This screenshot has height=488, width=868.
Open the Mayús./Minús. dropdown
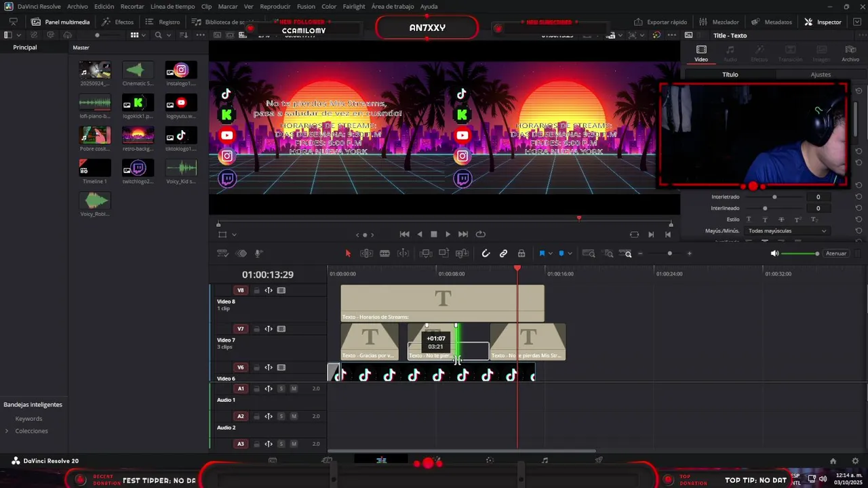[x=787, y=231]
